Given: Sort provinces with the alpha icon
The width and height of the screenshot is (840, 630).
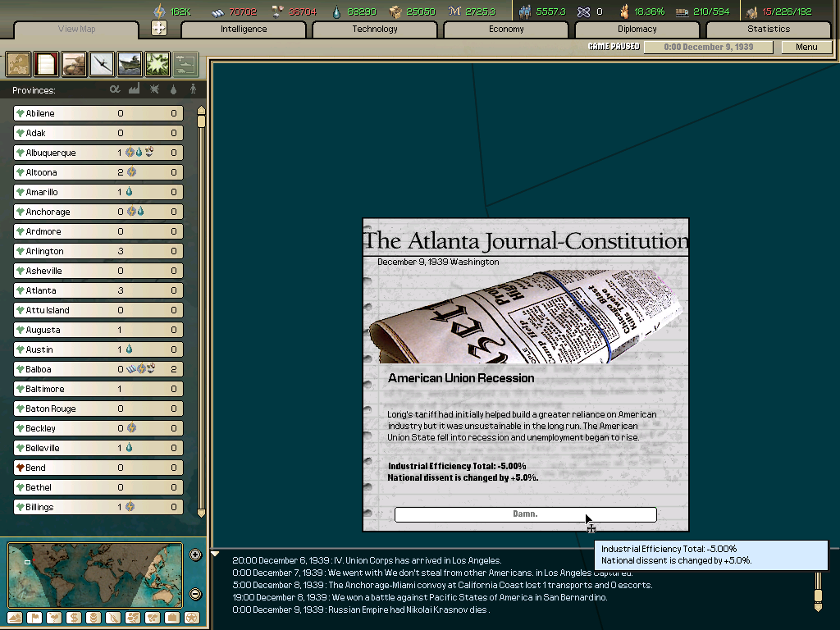Looking at the screenshot, I should [114, 89].
